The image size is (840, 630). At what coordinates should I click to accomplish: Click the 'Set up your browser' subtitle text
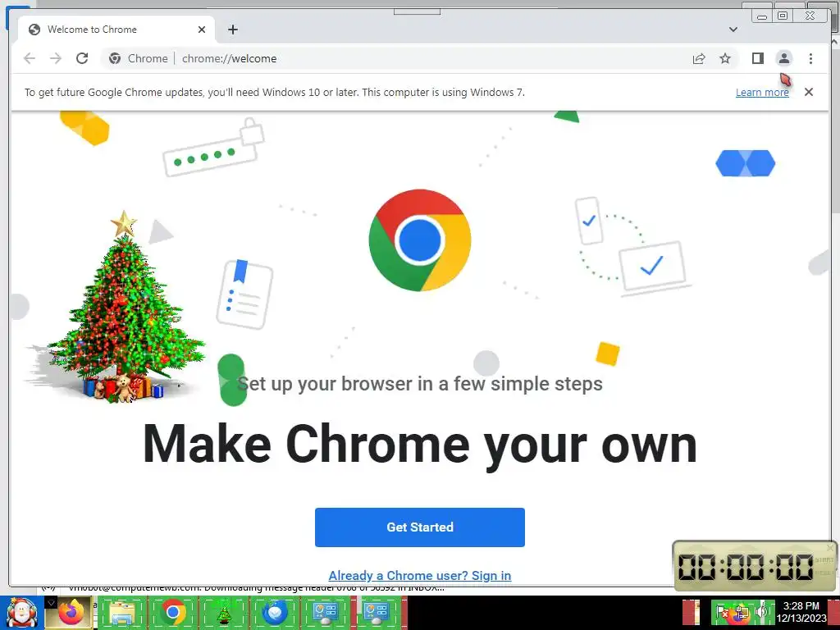[419, 384]
